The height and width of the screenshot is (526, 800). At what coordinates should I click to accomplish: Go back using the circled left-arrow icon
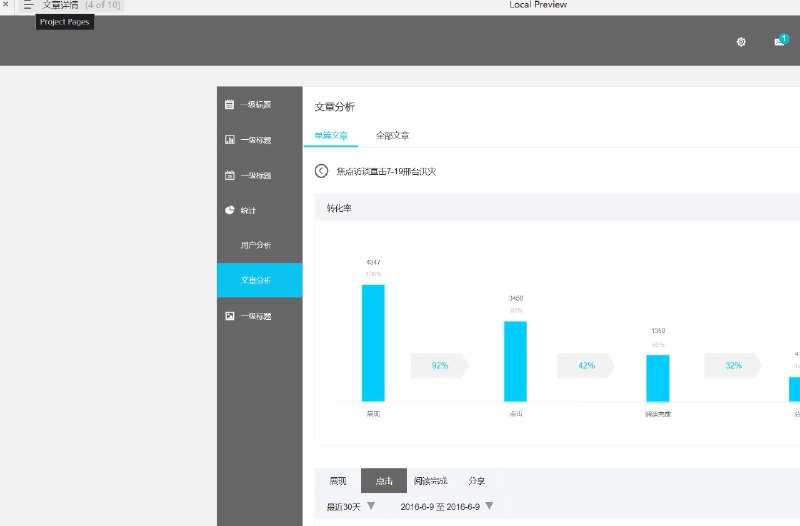pos(321,171)
